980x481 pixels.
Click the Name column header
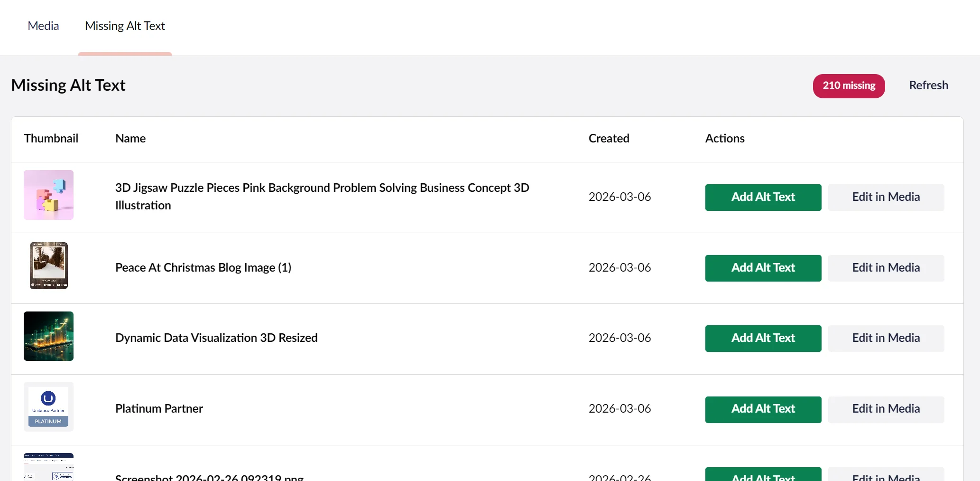(130, 139)
